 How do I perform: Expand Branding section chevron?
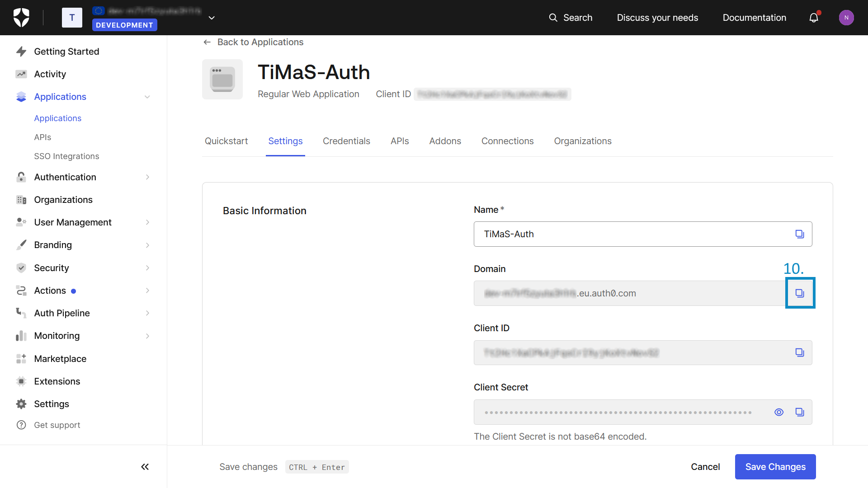(x=147, y=245)
